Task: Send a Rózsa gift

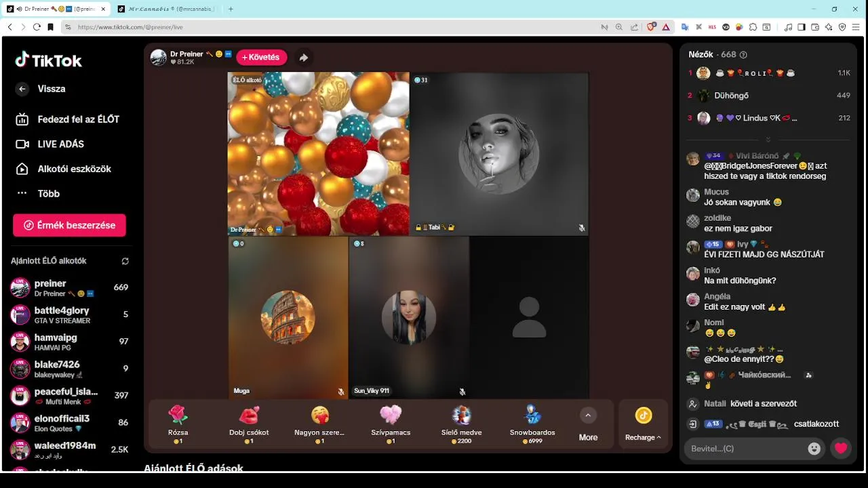Action: pyautogui.click(x=178, y=424)
